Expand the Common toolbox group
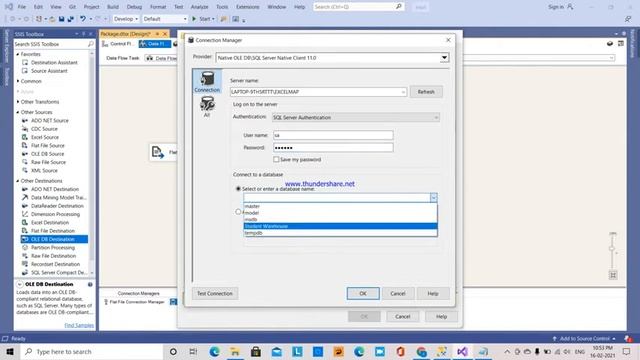Image resolution: width=640 pixels, height=360 pixels. coord(18,81)
